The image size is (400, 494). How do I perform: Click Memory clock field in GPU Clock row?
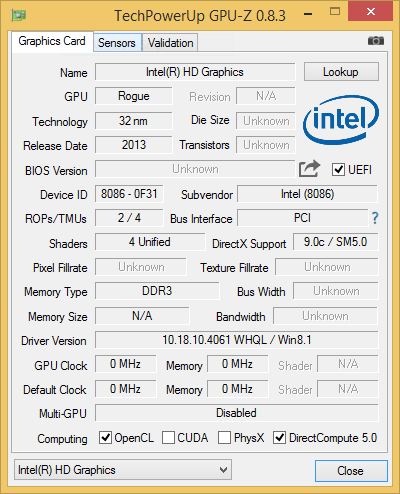[238, 364]
